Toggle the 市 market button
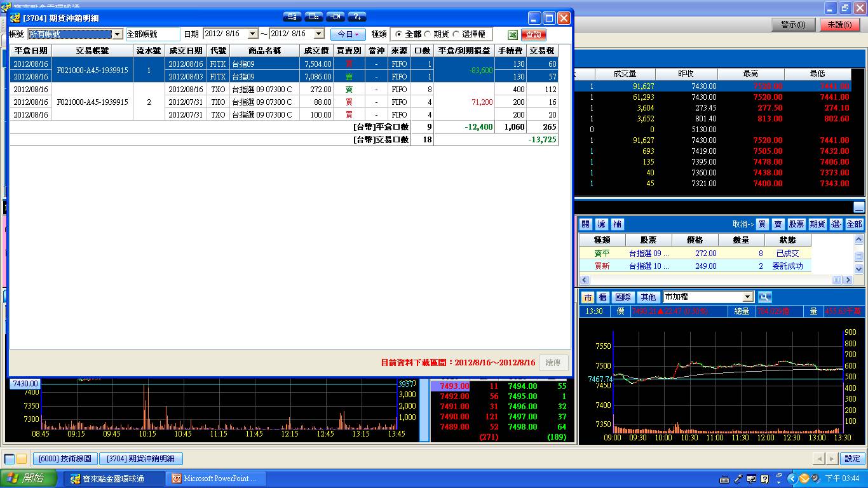Screen dimensions: 868x488 (x=588, y=297)
